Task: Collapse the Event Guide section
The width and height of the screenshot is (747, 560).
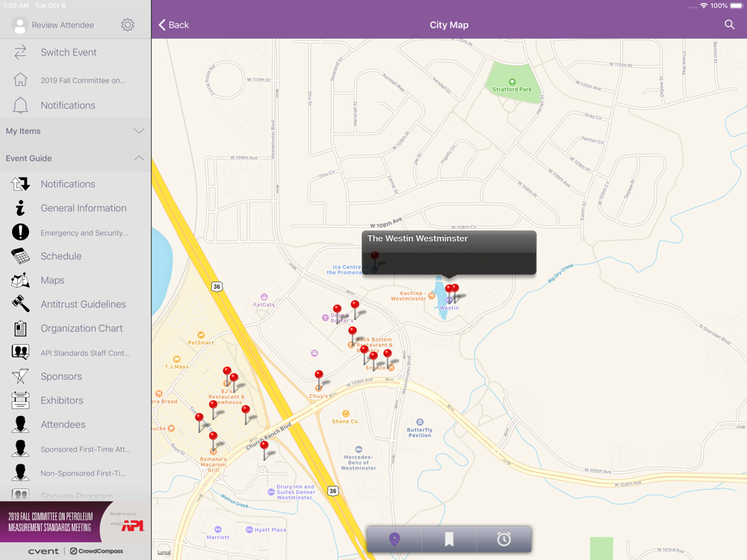Action: [x=75, y=158]
